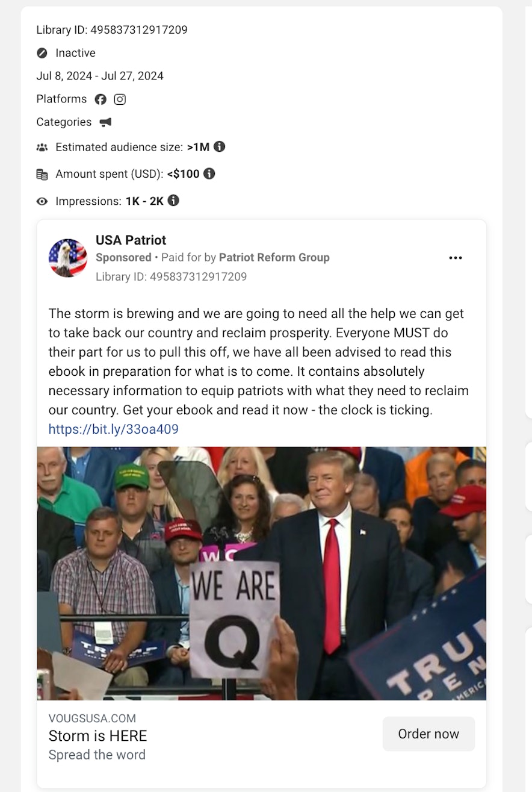Open info icon beside Impressions
The height and width of the screenshot is (792, 532).
173,201
